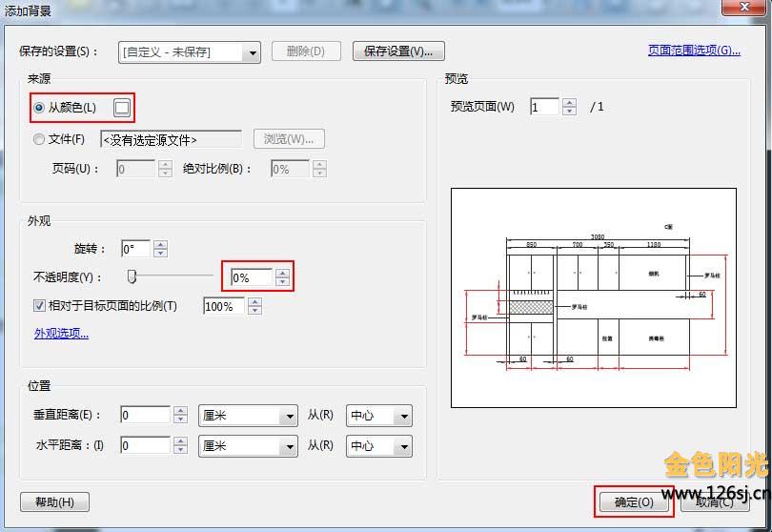Click the 100% scale input field
Viewport: 772px width, 532px height.
[224, 306]
